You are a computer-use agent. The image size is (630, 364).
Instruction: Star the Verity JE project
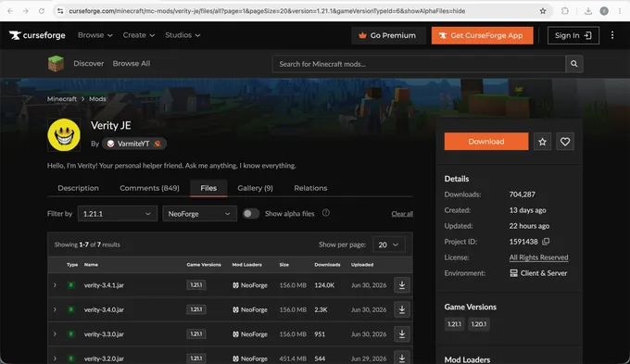point(542,142)
